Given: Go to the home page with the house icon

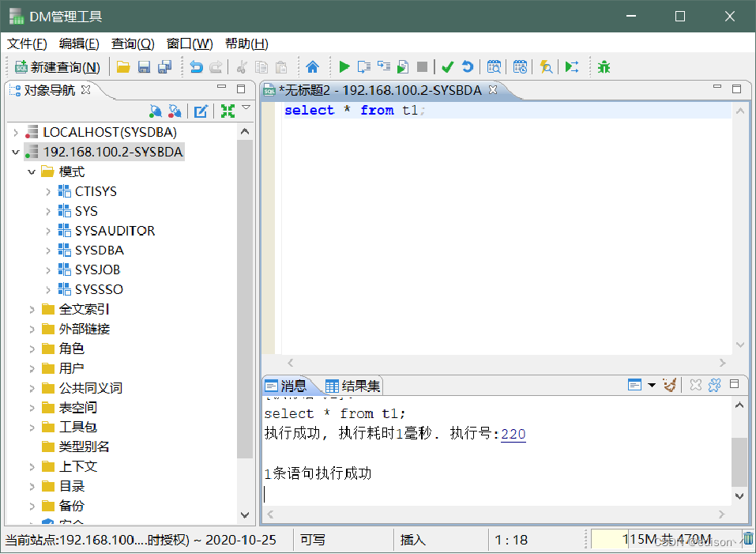Looking at the screenshot, I should 312,67.
